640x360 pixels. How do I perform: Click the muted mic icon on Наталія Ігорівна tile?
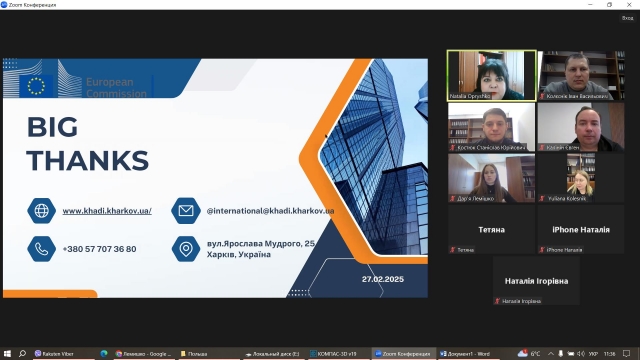[497, 301]
